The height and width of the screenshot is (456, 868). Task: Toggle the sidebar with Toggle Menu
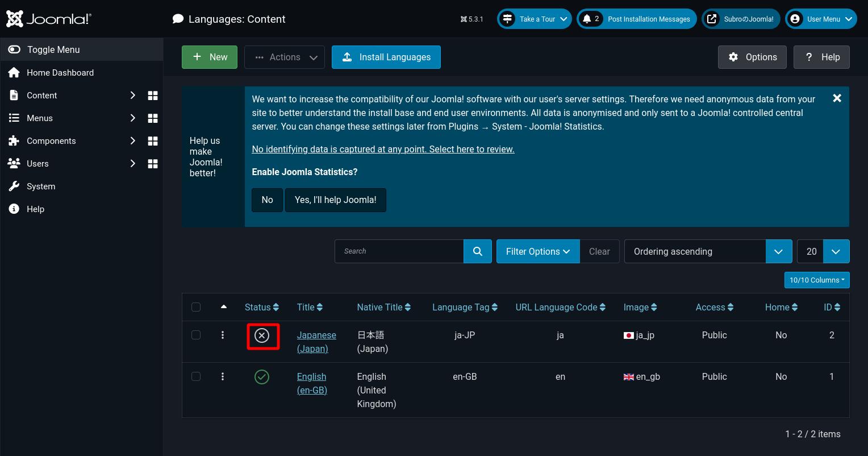(81, 49)
